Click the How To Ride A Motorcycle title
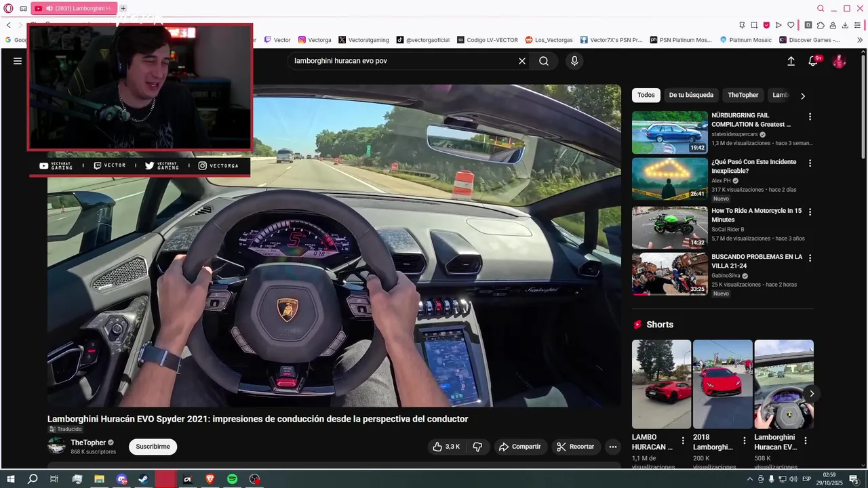Image resolution: width=868 pixels, height=488 pixels. point(756,216)
